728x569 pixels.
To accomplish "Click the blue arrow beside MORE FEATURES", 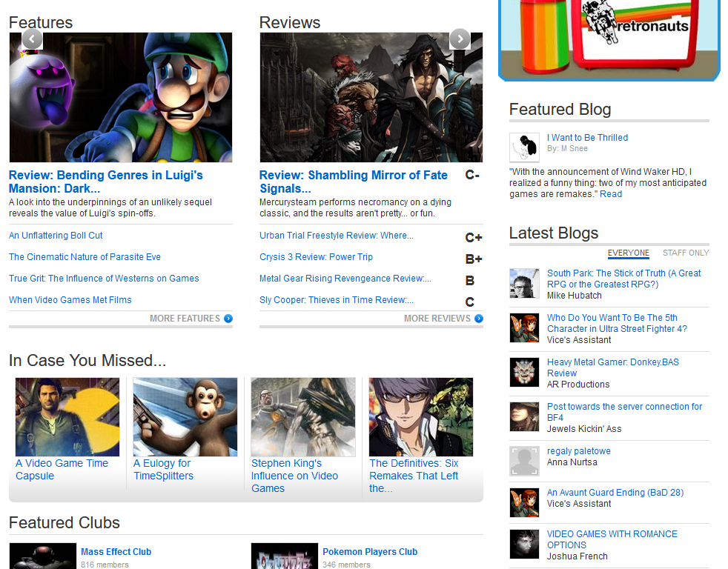I will [x=228, y=319].
